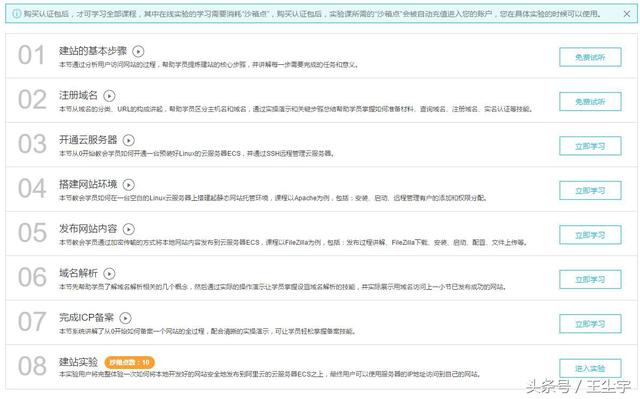The image size is (640, 399).
Task: Click the orange 沙箱点数 badge
Action: (x=129, y=362)
